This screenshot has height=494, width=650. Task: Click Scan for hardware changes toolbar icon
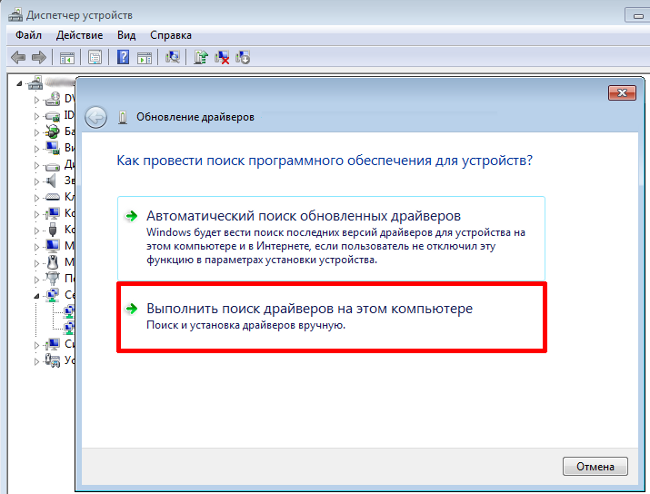(173, 58)
